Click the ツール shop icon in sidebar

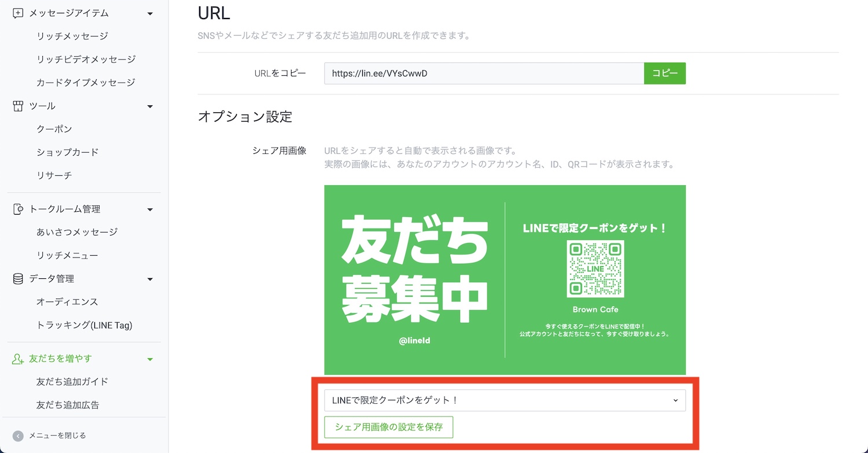18,106
